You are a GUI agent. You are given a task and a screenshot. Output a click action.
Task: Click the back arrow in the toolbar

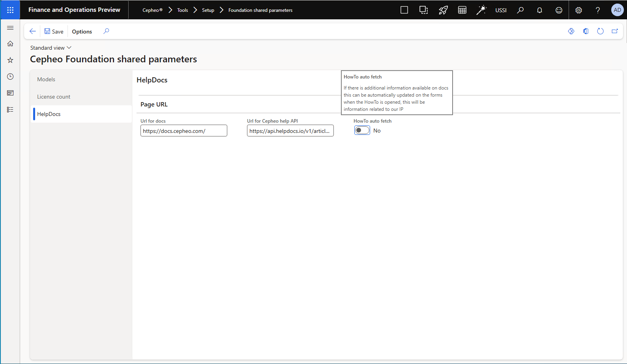[x=33, y=31]
